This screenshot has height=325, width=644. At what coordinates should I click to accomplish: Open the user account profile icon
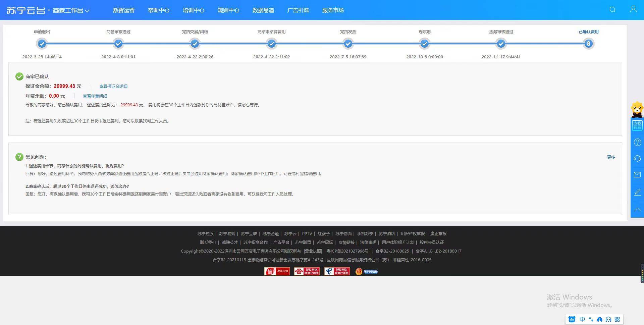[633, 9]
